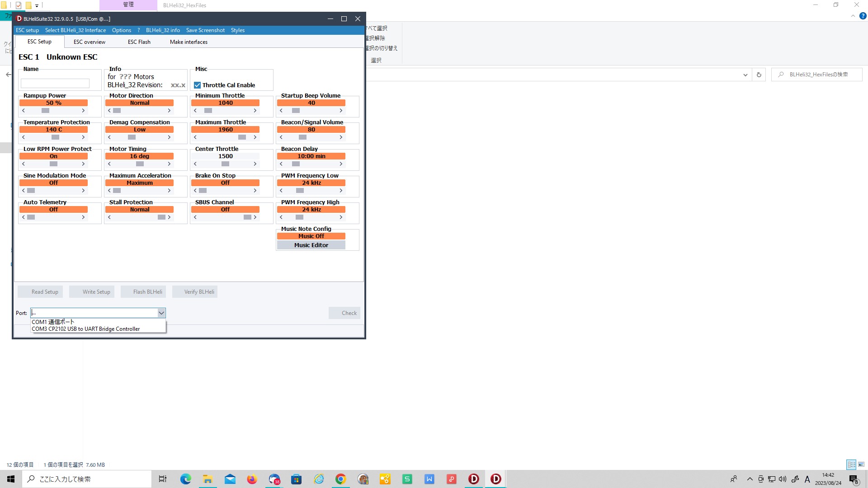The image size is (868, 488).
Task: Click the Music Editor button
Action: click(x=311, y=245)
